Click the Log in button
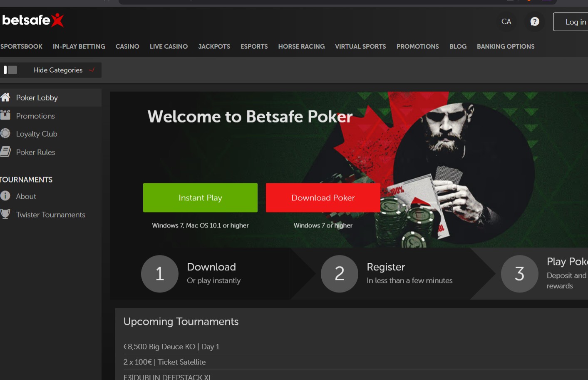The image size is (588, 380). point(571,22)
